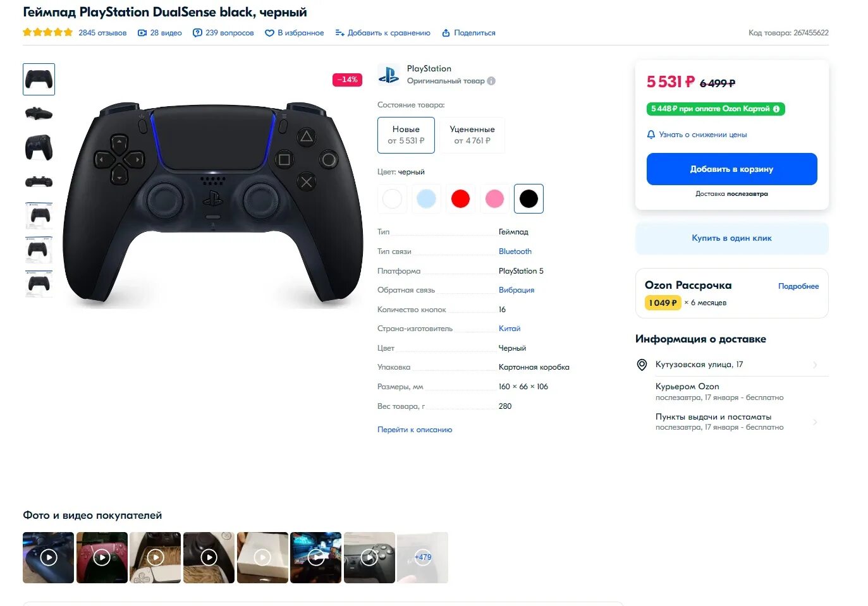Click the bell icon for price drop alerts
Screen dimensions: 868x606
click(651, 135)
